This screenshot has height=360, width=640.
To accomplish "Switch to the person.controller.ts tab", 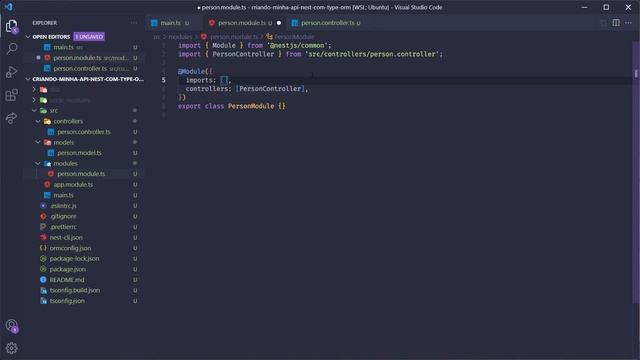I will [327, 23].
